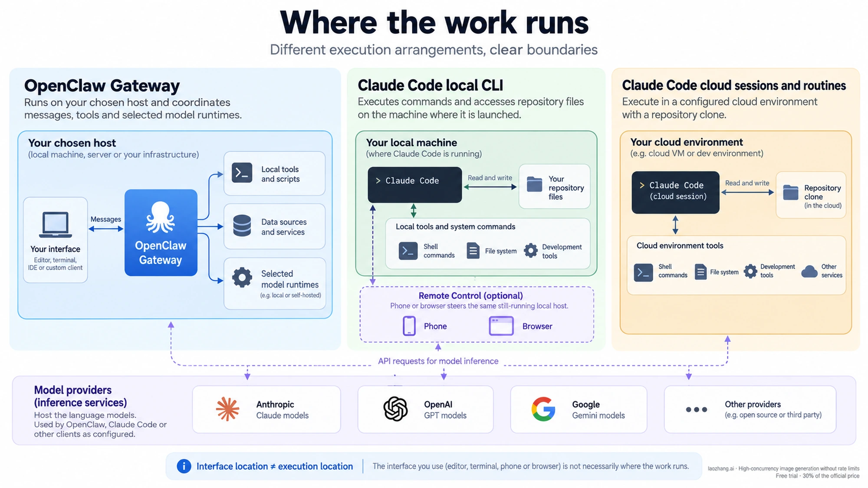Click the gear icon beside Selected model runtimes
The width and height of the screenshot is (868, 488).
pyautogui.click(x=242, y=278)
